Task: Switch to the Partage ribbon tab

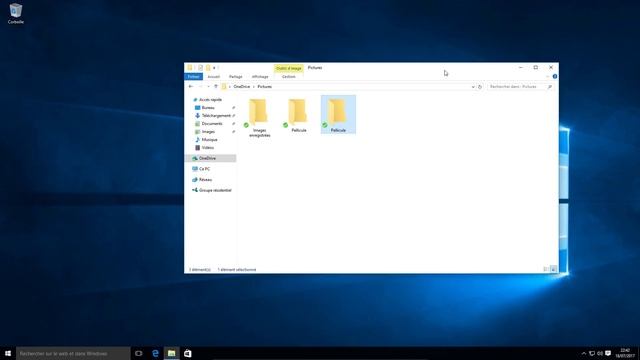Action: [236, 77]
